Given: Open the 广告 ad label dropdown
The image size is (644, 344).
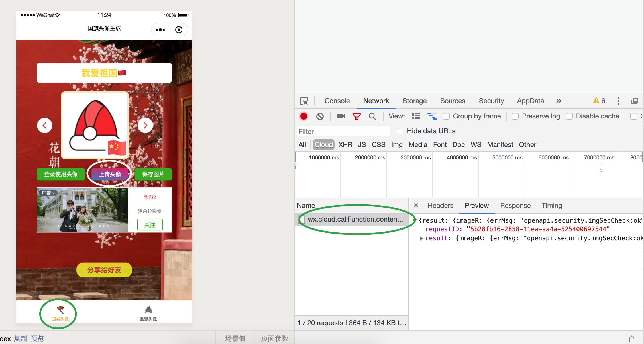Looking at the screenshot, I should pos(48,193).
